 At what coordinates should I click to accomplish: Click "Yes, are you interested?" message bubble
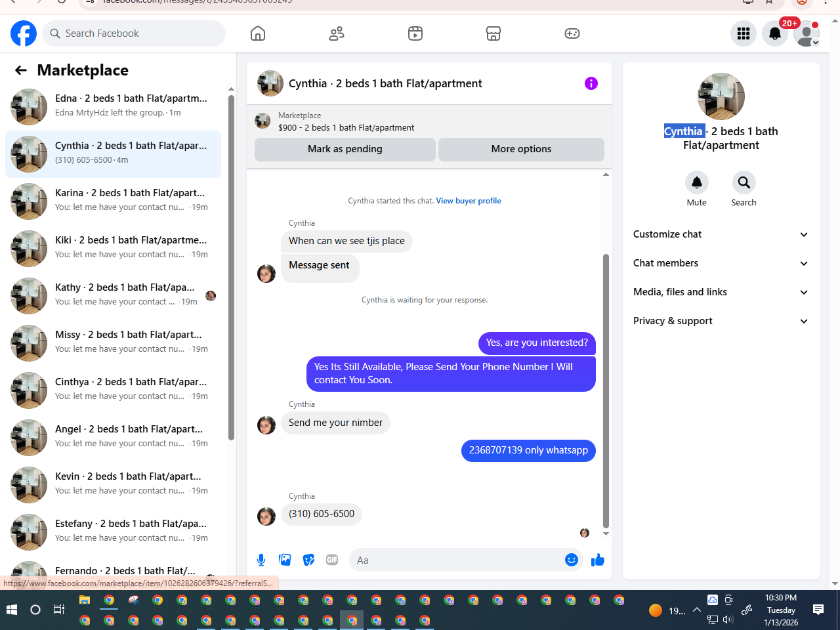pos(537,343)
